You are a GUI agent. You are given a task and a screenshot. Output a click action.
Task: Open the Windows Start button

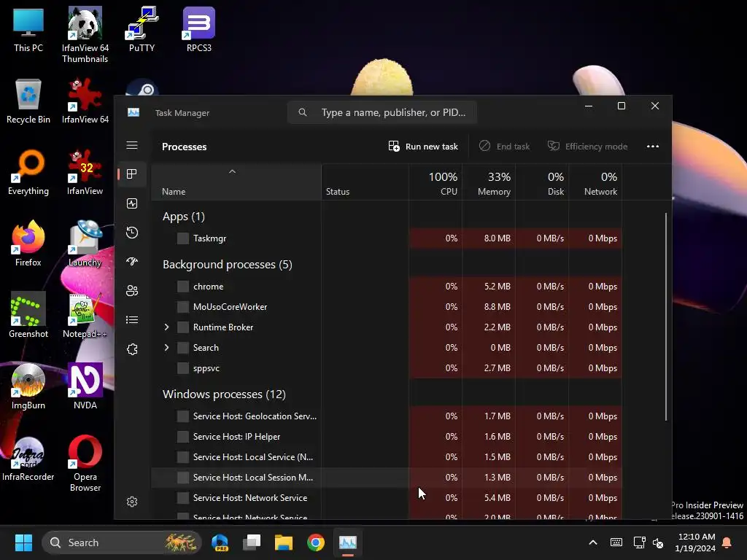23,542
